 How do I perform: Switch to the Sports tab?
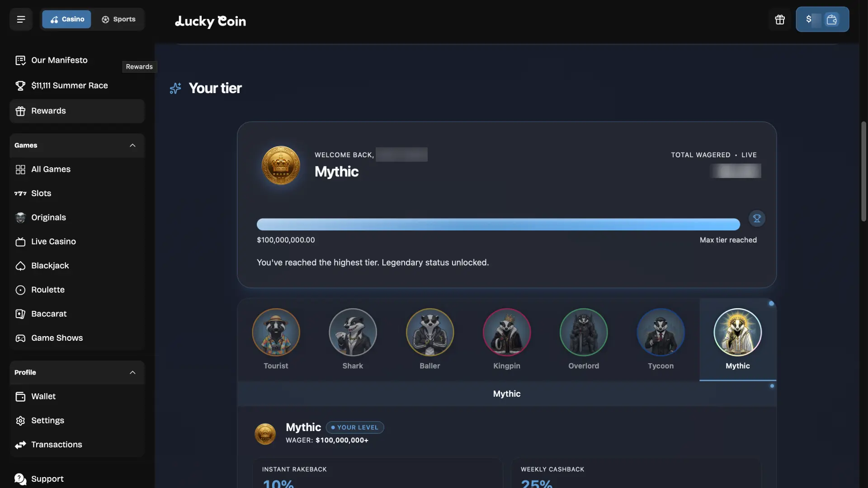(x=118, y=19)
